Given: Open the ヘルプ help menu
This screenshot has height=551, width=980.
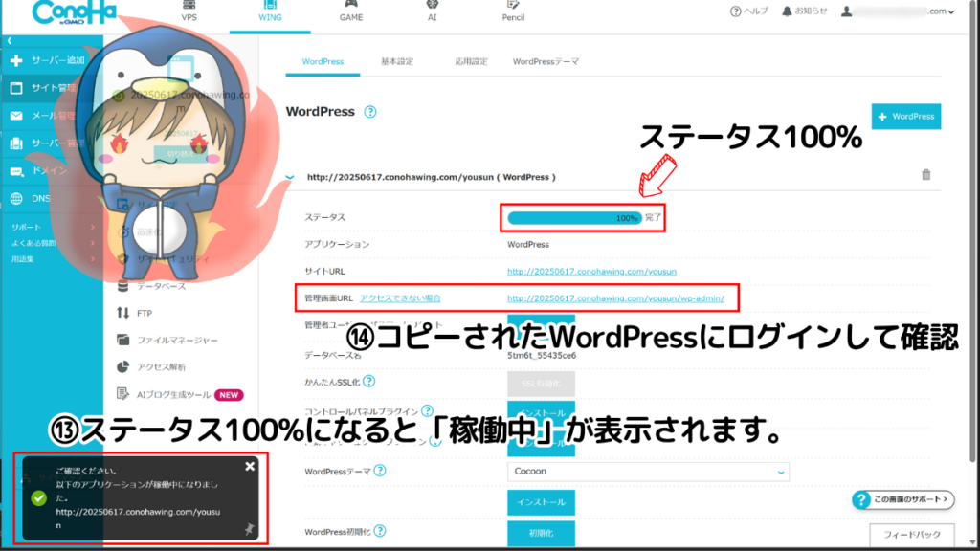Looking at the screenshot, I should (748, 11).
